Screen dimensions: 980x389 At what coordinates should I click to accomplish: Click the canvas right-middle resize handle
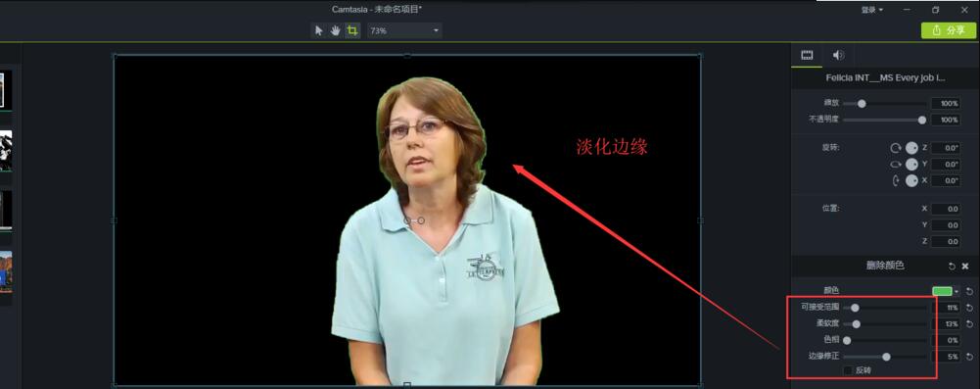700,220
